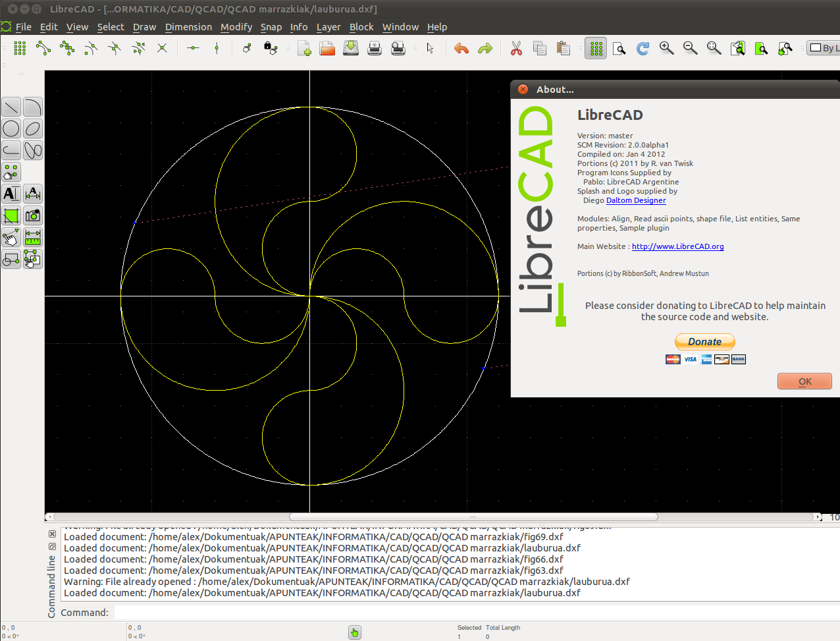The width and height of the screenshot is (840, 641).
Task: Toggle Draft mode view icon
Action: click(619, 48)
